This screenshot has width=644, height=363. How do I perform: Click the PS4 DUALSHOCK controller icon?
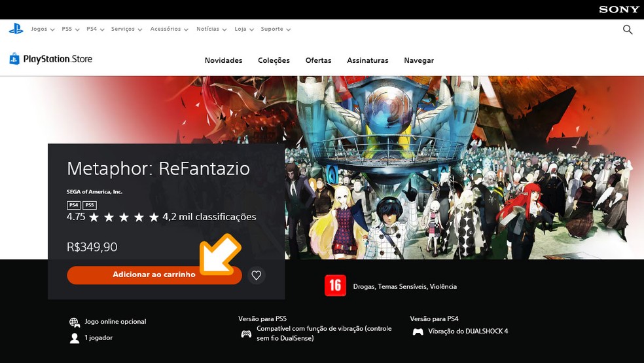[x=418, y=332]
